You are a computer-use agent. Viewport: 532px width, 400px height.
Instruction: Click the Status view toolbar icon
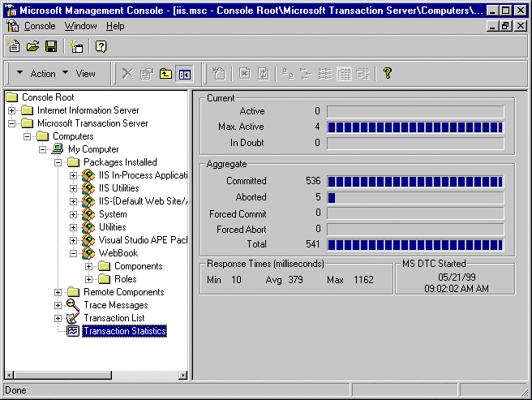pos(363,73)
